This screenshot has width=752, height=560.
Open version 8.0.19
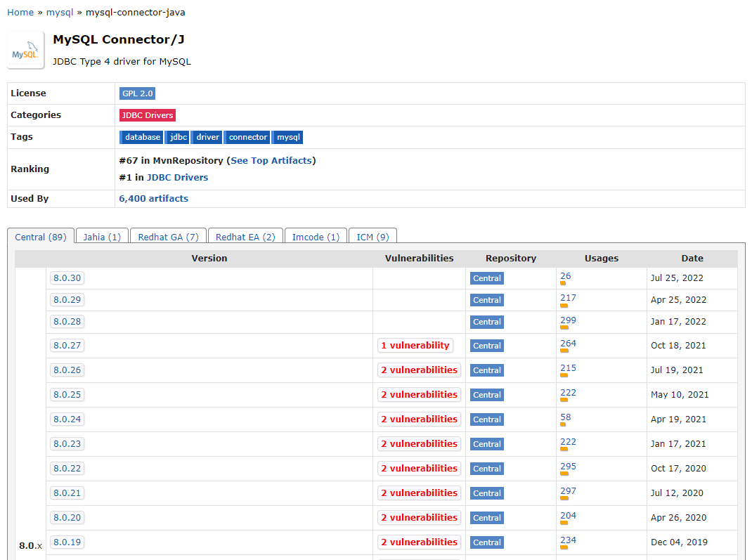67,542
